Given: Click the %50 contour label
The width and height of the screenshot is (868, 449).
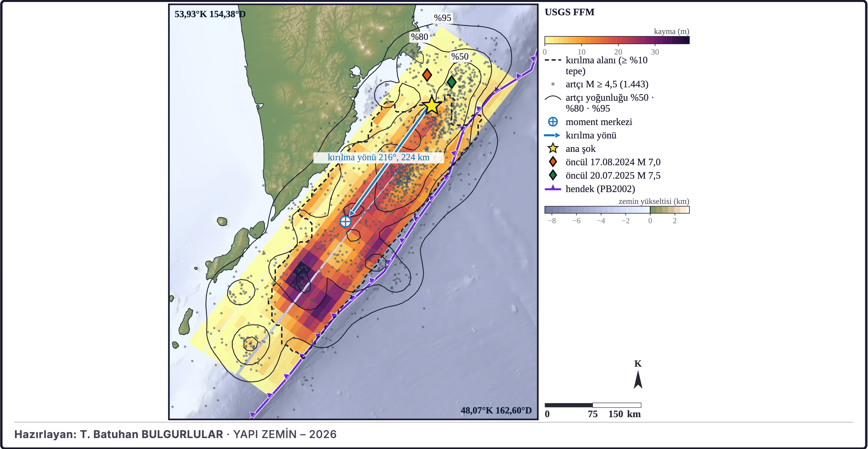Looking at the screenshot, I should pos(460,56).
